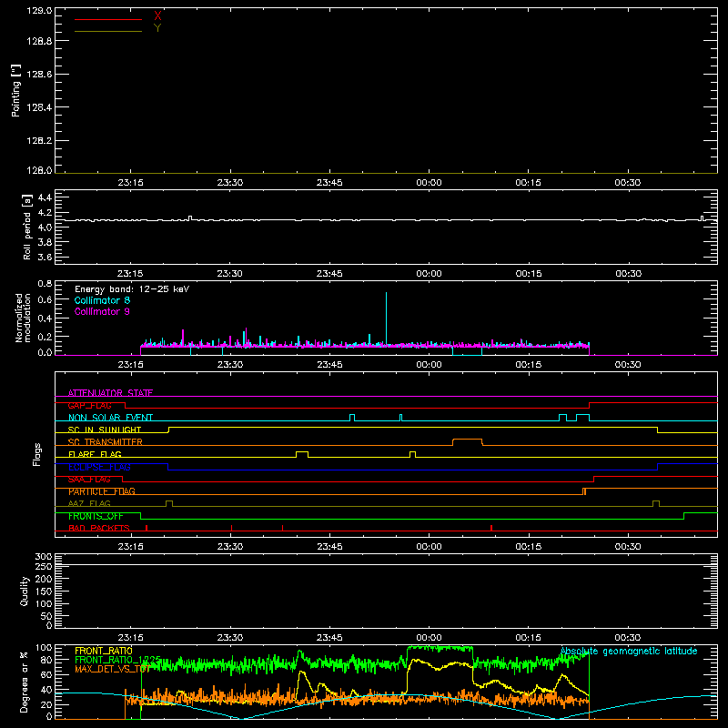Click the NON_SOLAR_EVENT flag label
Image resolution: width=728 pixels, height=728 pixels.
(110, 418)
